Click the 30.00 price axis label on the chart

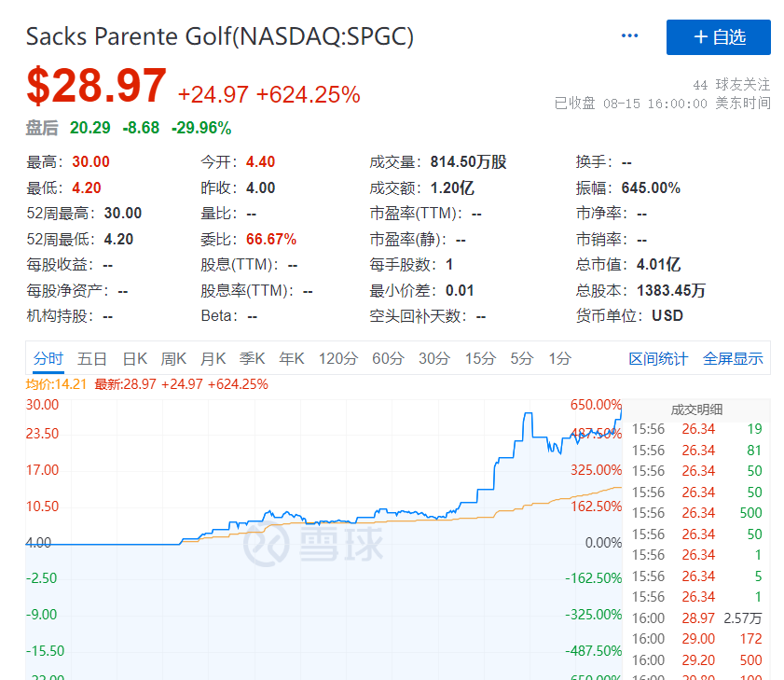point(42,404)
